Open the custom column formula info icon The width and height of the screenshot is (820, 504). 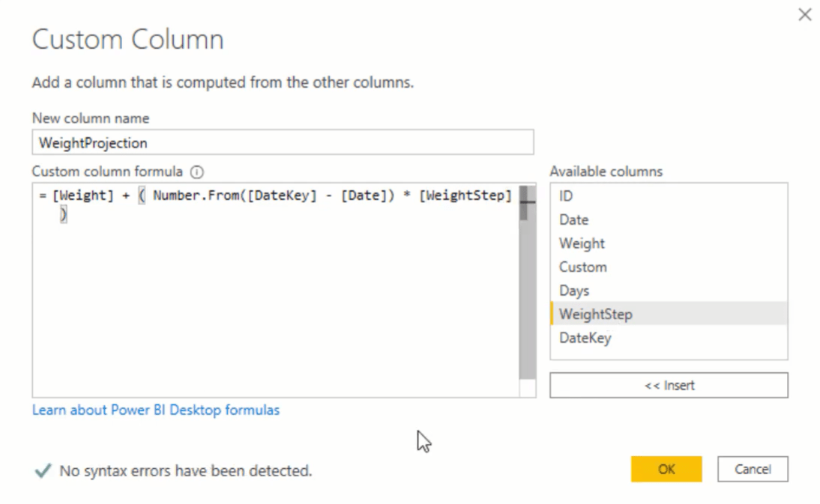coord(197,171)
